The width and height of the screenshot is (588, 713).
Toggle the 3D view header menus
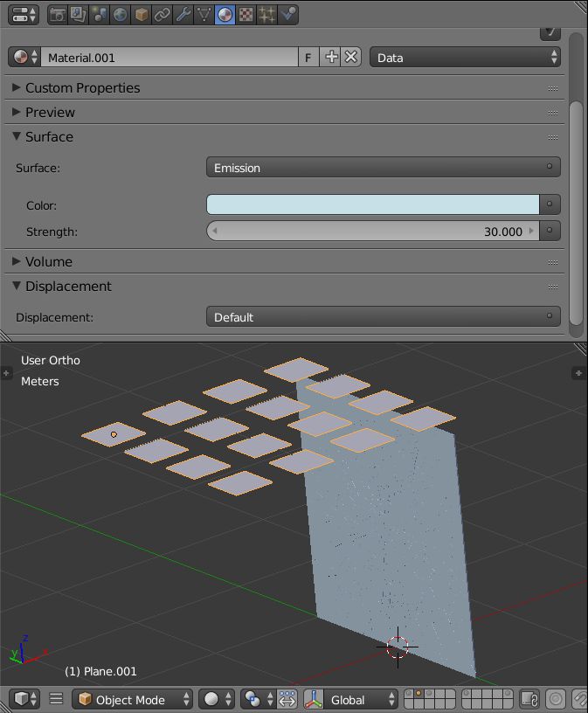tap(56, 699)
